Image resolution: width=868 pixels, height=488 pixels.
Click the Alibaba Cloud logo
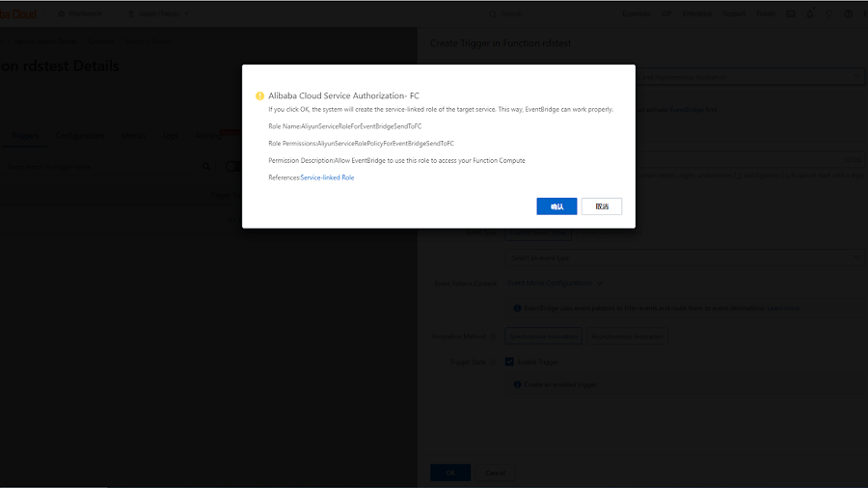tap(18, 14)
